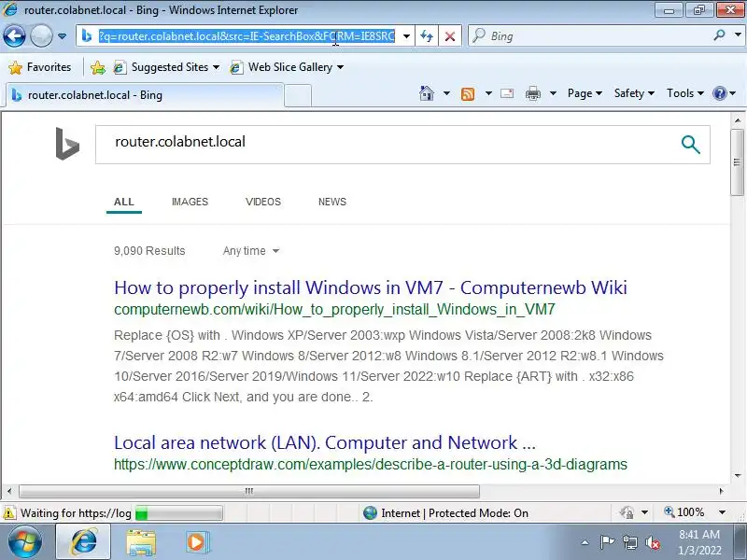This screenshot has height=560, width=747.
Task: Select the ALL results tab
Action: [x=124, y=202]
